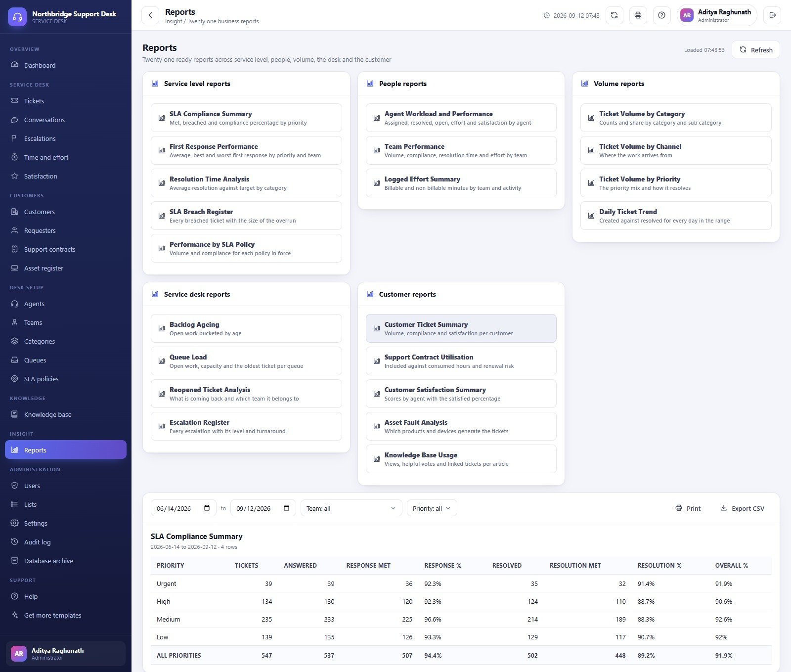Image resolution: width=791 pixels, height=672 pixels.
Task: Open the Knowledge Base Usage report
Action: pyautogui.click(x=461, y=459)
